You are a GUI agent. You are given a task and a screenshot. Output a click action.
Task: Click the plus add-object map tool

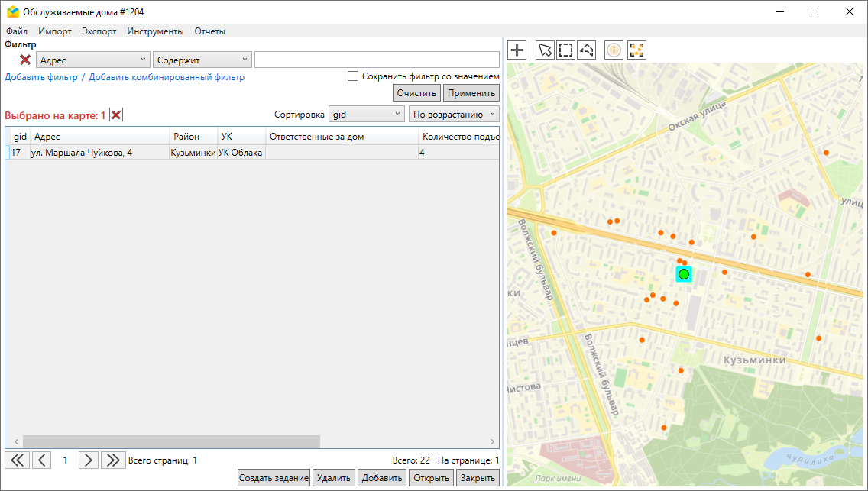[x=517, y=50]
